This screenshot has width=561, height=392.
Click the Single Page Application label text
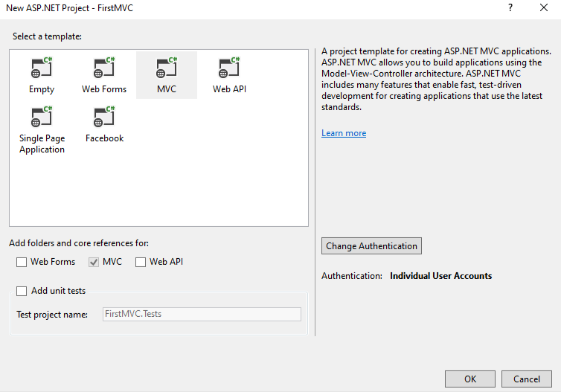pyautogui.click(x=42, y=144)
